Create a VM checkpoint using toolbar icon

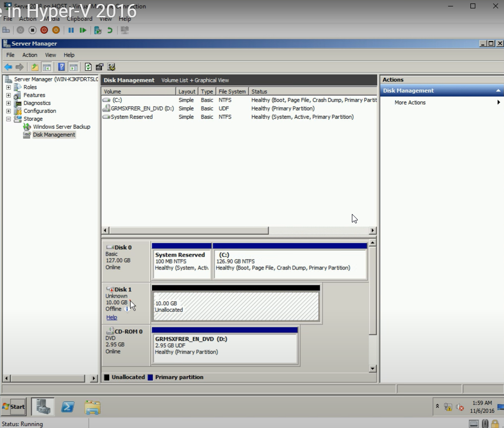98,30
